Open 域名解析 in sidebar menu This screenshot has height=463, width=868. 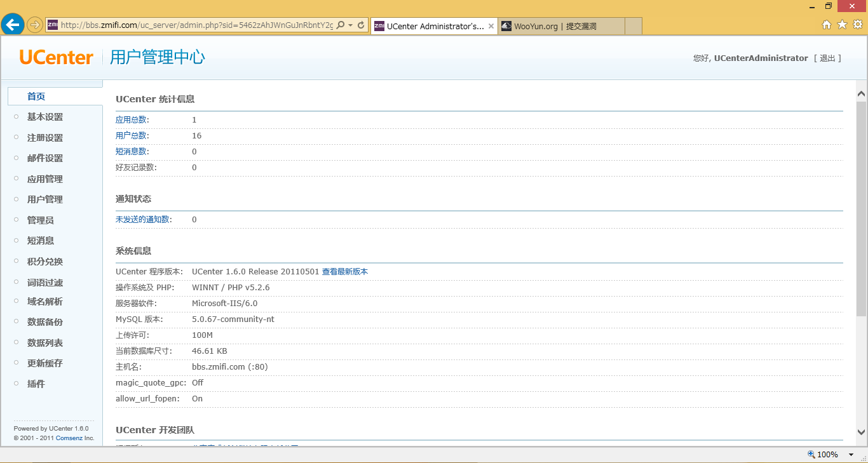click(x=45, y=302)
